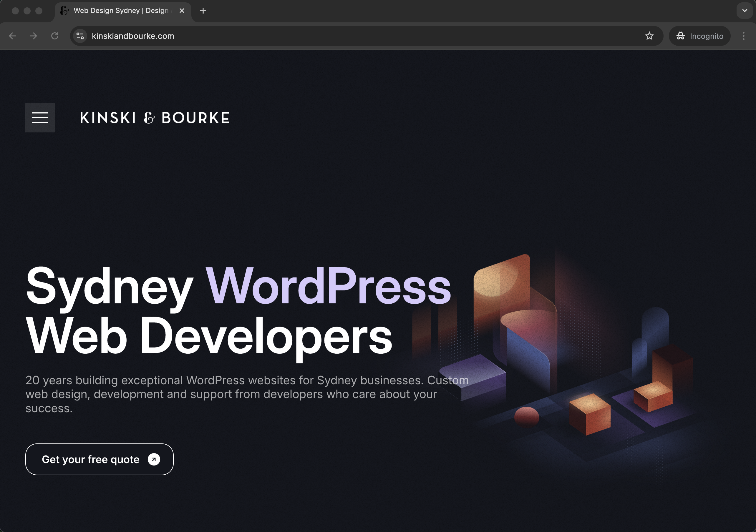Expand the tab search dropdown chevron
This screenshot has width=756, height=532.
pos(745,11)
